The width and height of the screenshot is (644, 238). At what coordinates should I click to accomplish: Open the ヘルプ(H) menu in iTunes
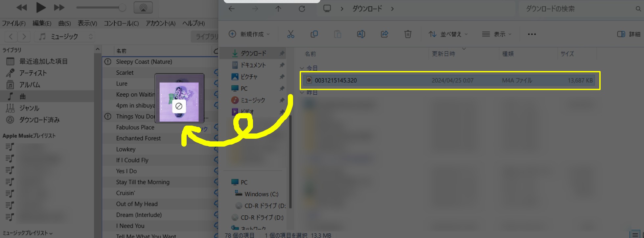tap(193, 23)
